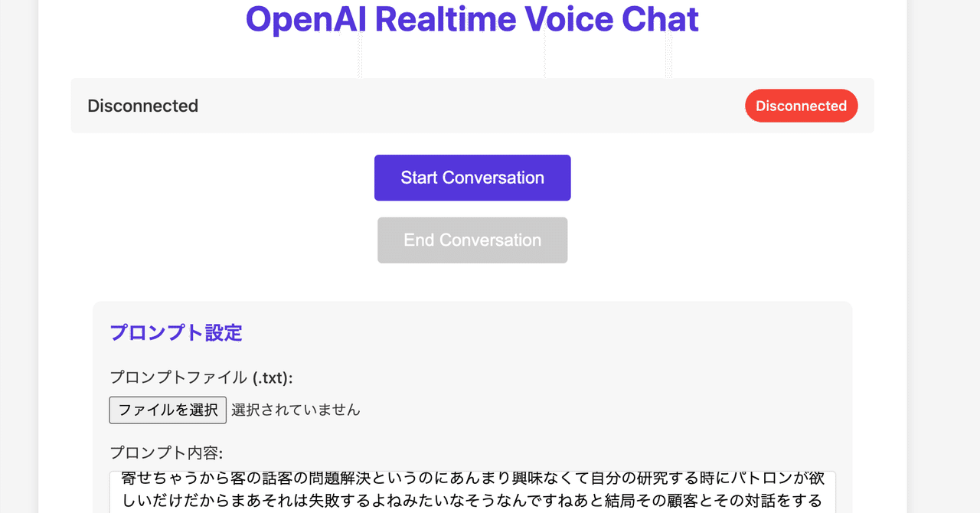Focus the プロンプト内容 text area
Screen dimensions: 980x513
click(x=472, y=492)
